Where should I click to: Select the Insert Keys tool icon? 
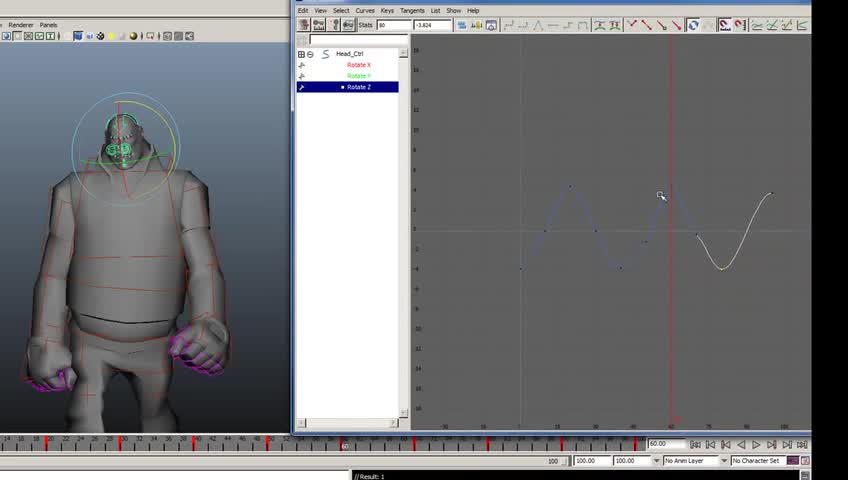(319, 25)
